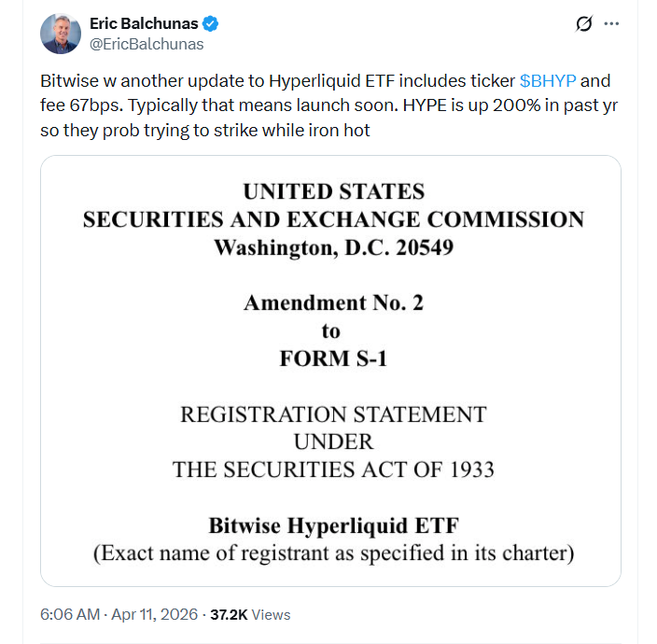Open the Grok explain-this-post icon
Viewport: 657px width, 644px height.
584,24
